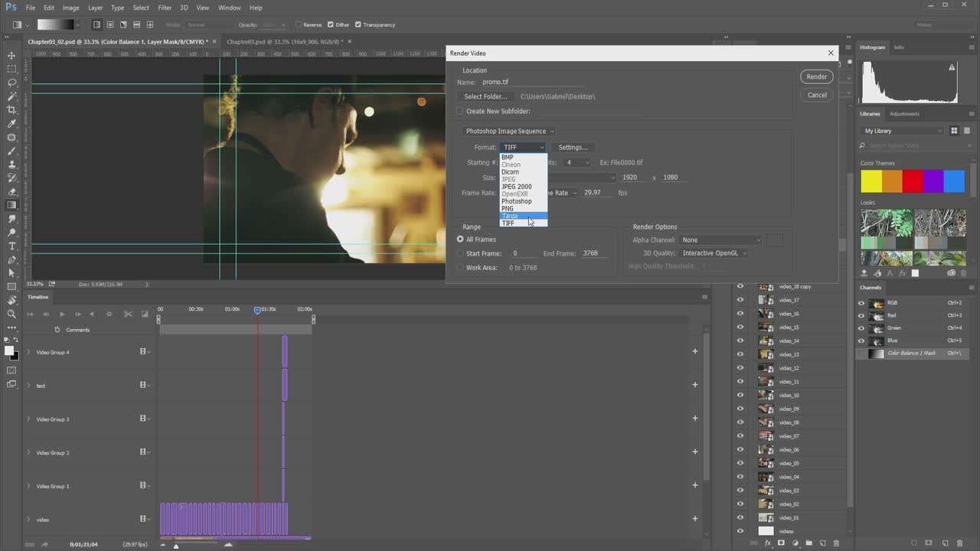Viewport: 980px width, 551px height.
Task: Select the Eraser tool
Action: [x=11, y=191]
